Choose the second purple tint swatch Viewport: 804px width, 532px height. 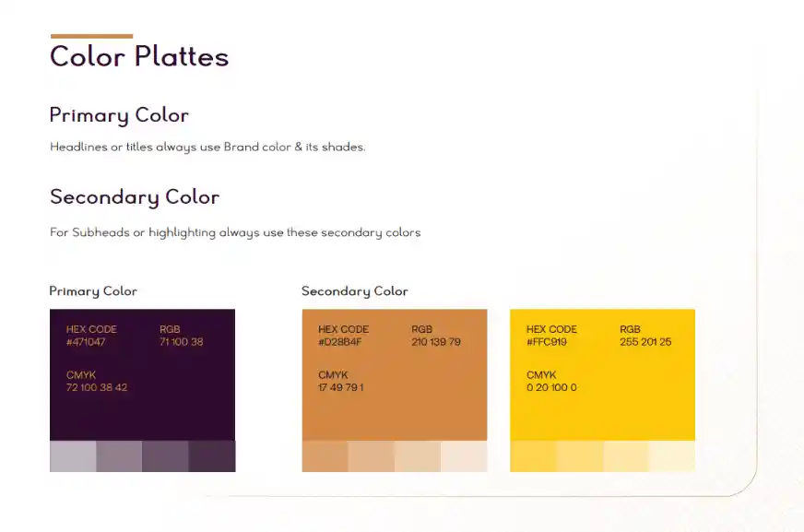click(119, 456)
